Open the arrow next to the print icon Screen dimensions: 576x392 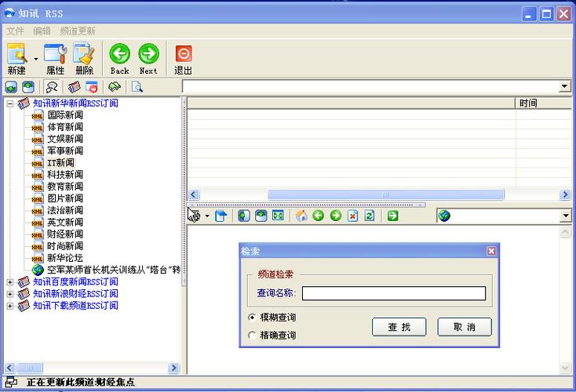[207, 216]
